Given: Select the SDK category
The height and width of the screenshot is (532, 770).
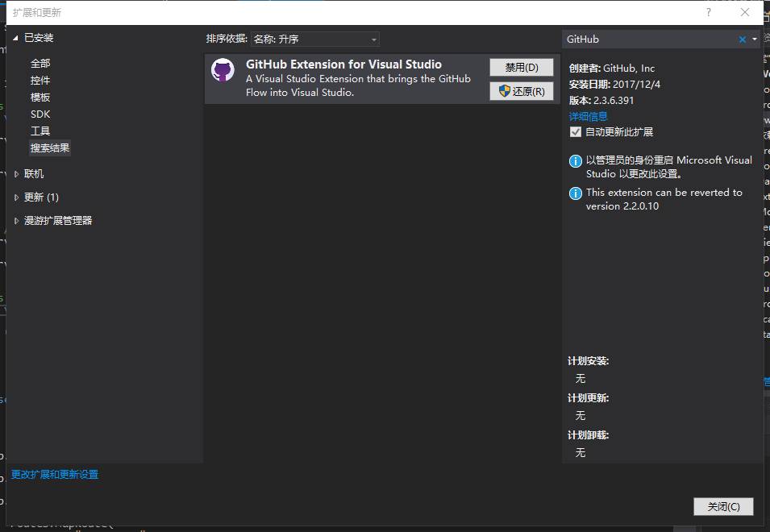Looking at the screenshot, I should [40, 114].
